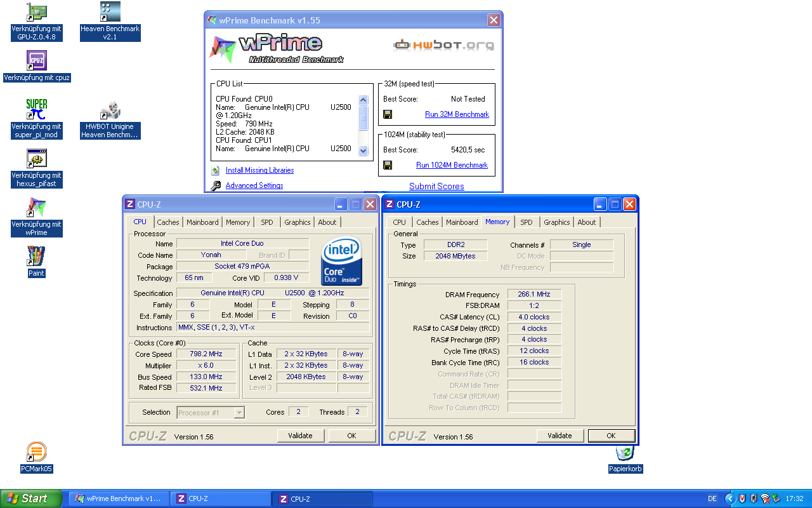Select the first CPU-Z taskbar button
Viewport: 812px width, 508px height.
pos(220,498)
